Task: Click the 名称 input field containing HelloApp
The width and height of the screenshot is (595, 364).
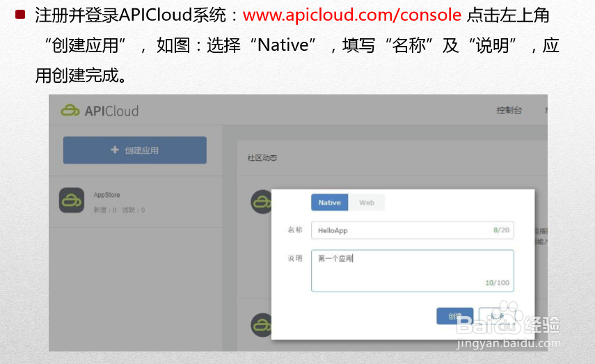Action: coord(413,230)
